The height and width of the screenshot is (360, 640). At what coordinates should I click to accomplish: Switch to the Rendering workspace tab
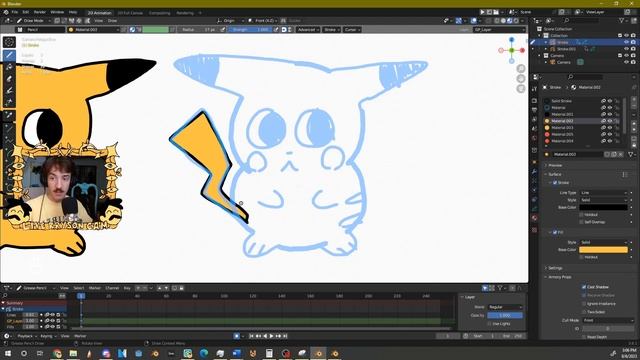pyautogui.click(x=185, y=13)
